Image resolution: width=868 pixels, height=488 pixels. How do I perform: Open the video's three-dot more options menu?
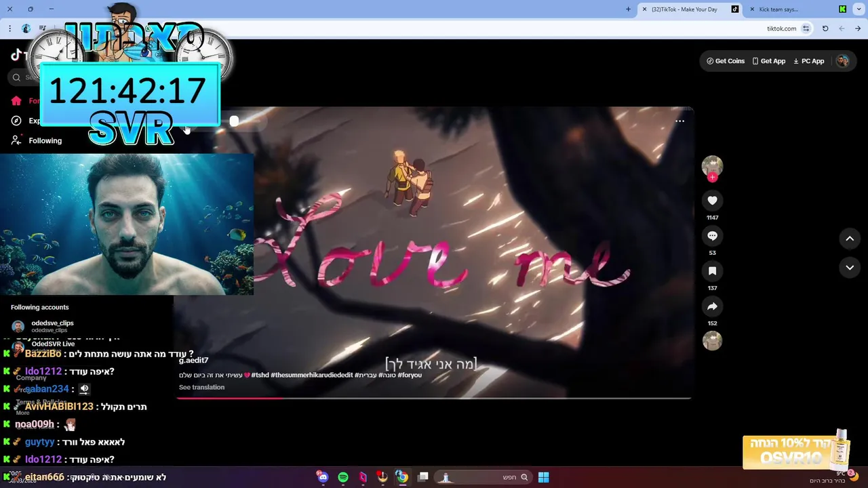pos(679,121)
